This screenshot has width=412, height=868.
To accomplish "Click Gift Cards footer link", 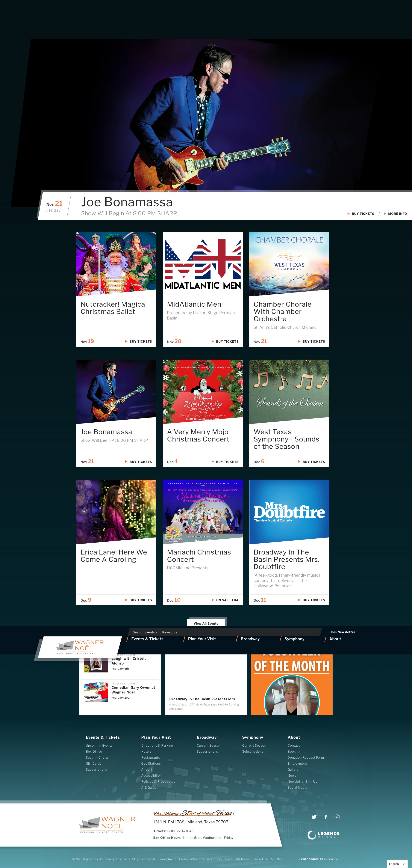I will [x=93, y=764].
